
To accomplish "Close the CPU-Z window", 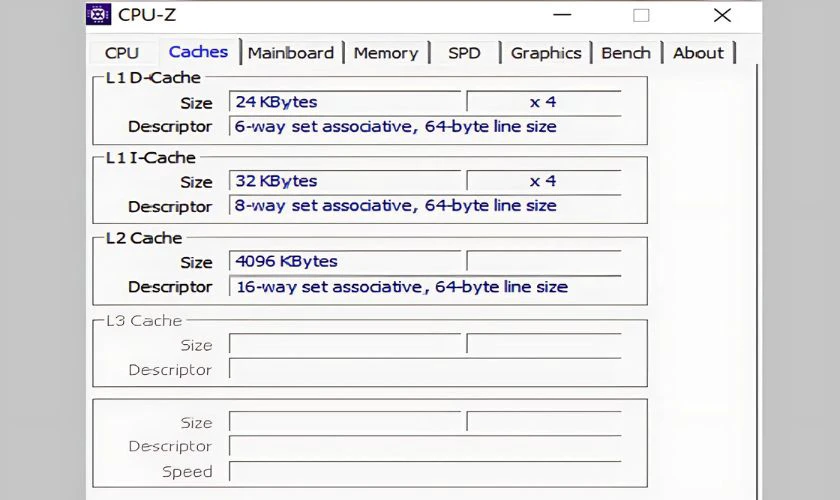I will pos(722,15).
